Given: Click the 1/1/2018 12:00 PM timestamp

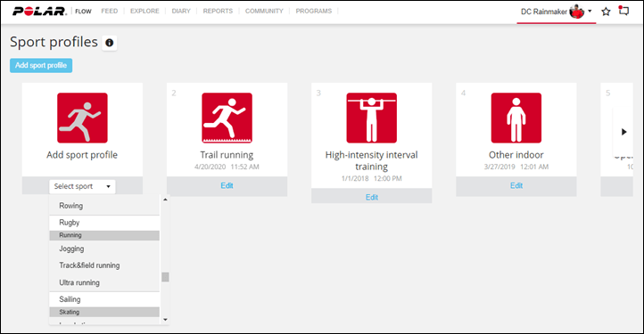Looking at the screenshot, I should 372,178.
